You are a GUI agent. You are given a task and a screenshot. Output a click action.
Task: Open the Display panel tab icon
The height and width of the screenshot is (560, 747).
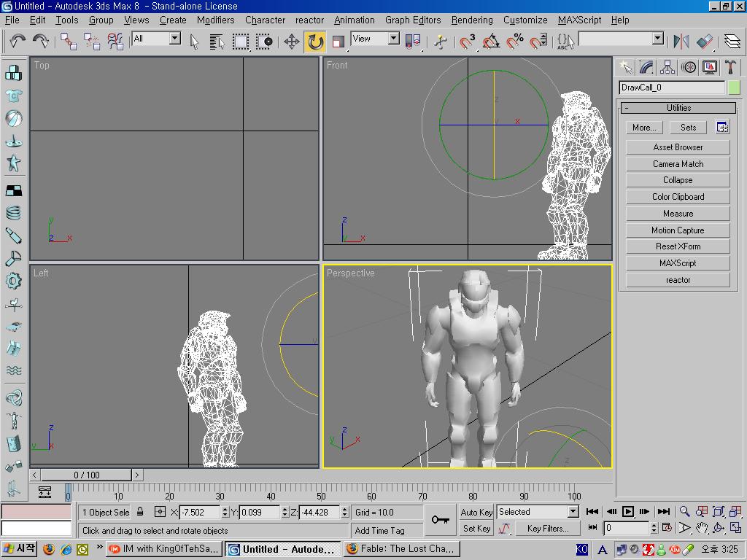click(x=710, y=67)
